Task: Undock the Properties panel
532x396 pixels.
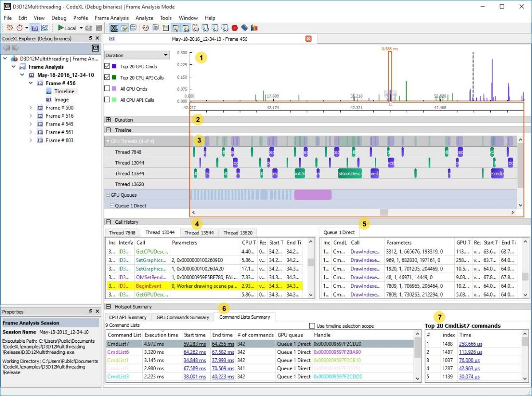Action: point(90,311)
